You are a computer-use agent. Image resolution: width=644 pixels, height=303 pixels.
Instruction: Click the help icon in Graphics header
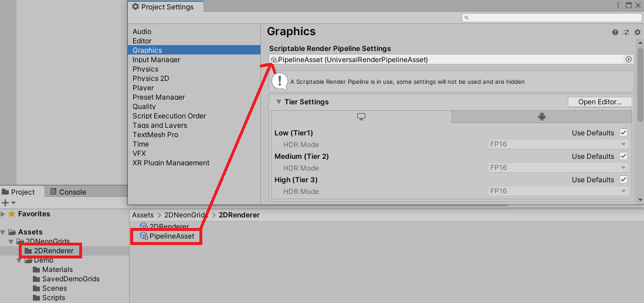click(x=615, y=32)
